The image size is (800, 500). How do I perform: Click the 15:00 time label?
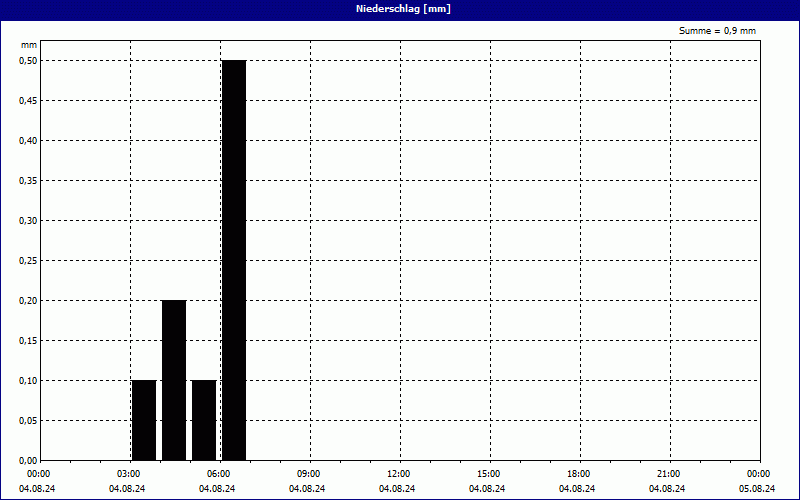(488, 474)
